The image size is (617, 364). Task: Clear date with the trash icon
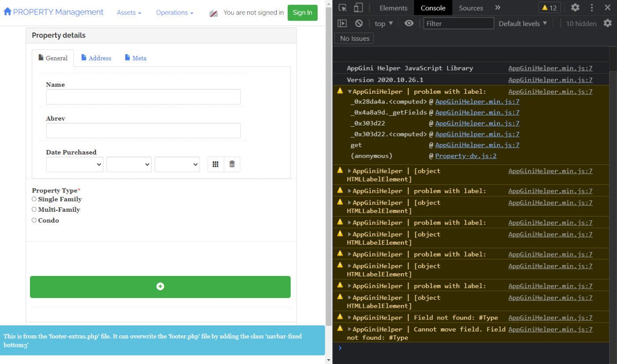click(232, 164)
